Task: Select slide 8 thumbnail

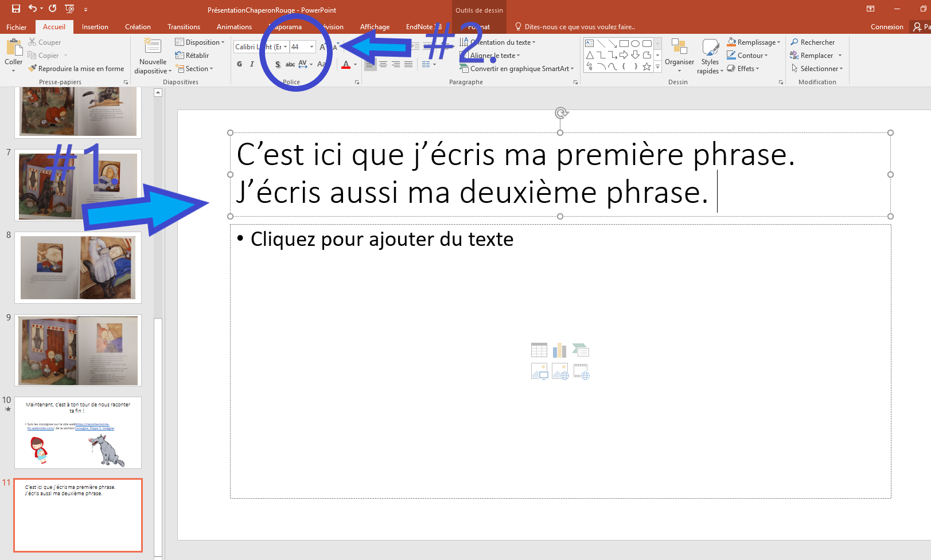Action: click(x=78, y=268)
